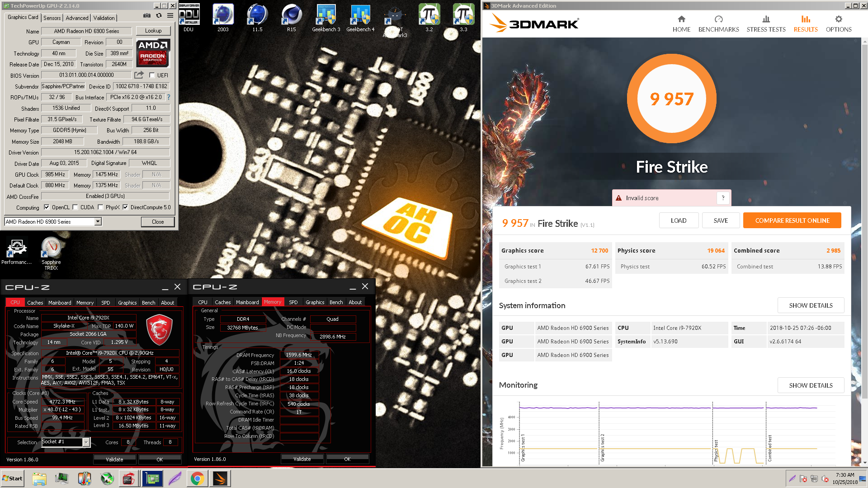This screenshot has height=488, width=868.
Task: Take a GPU-Z screenshot with camera icon
Action: 147,16
